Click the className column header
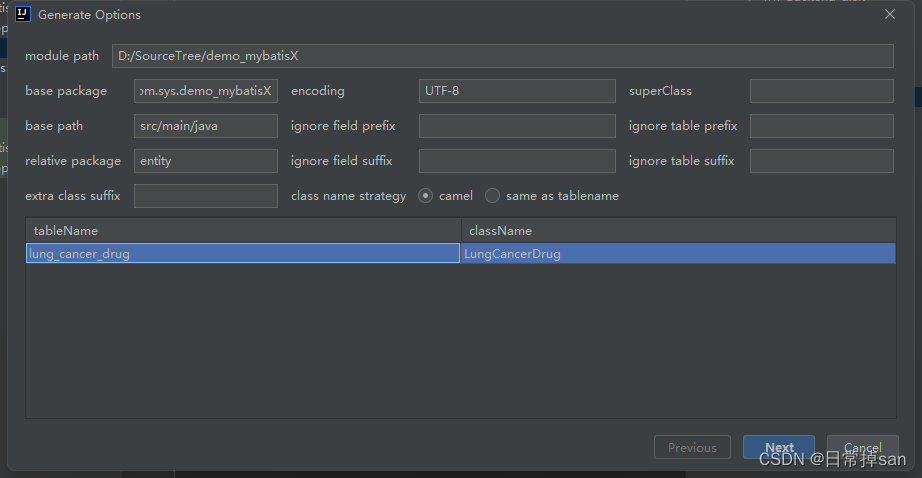This screenshot has width=922, height=478. click(x=679, y=230)
